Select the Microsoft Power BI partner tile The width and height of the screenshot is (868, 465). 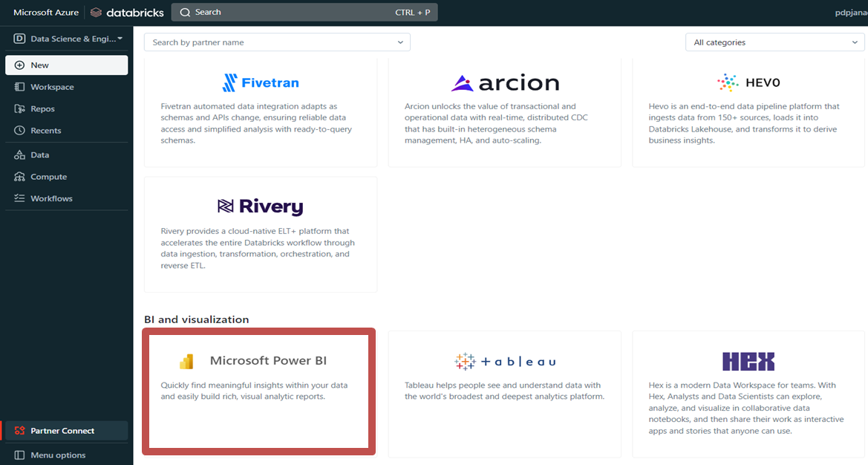coord(258,393)
